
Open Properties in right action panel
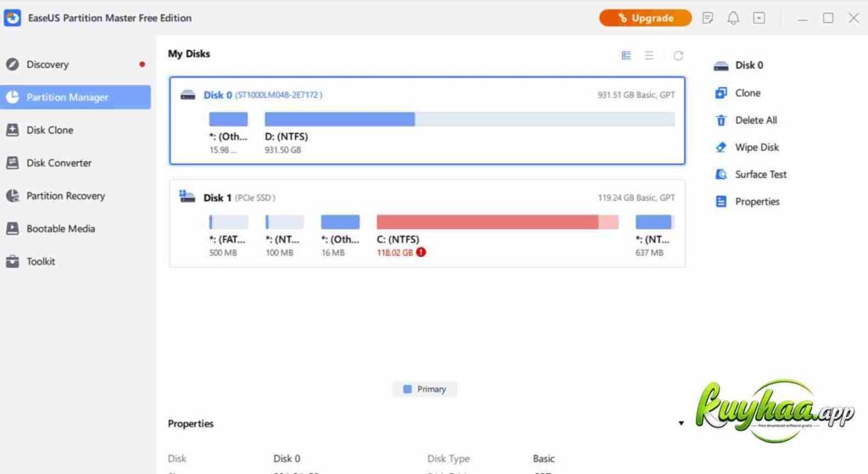[x=757, y=202]
